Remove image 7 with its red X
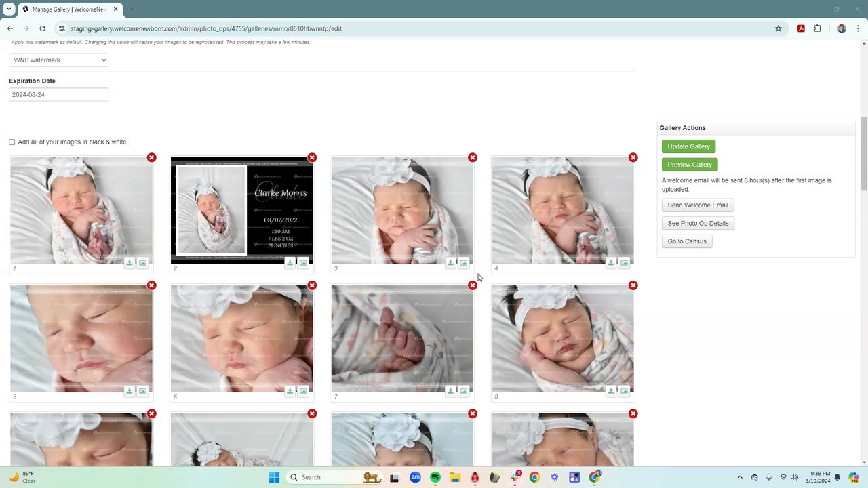 [x=473, y=285]
